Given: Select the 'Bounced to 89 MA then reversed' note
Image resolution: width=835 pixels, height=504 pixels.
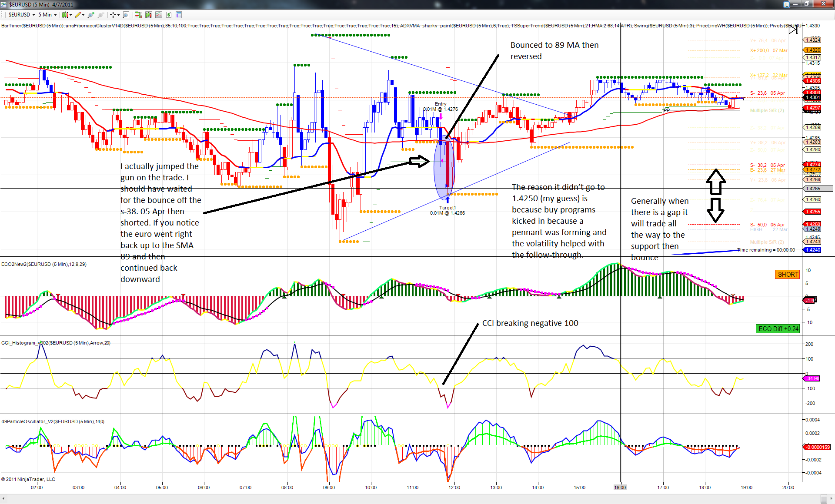Looking at the screenshot, I should point(554,51).
